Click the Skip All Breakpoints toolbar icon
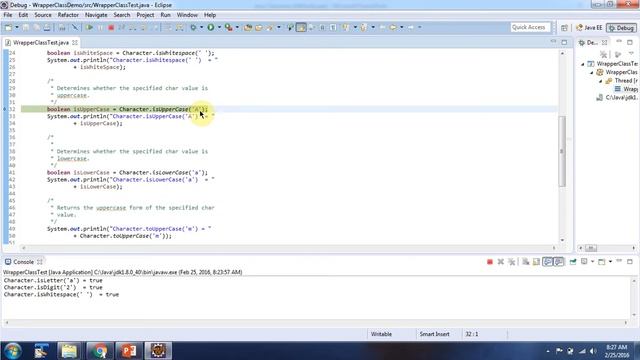The width and height of the screenshot is (640, 360). tap(75, 27)
